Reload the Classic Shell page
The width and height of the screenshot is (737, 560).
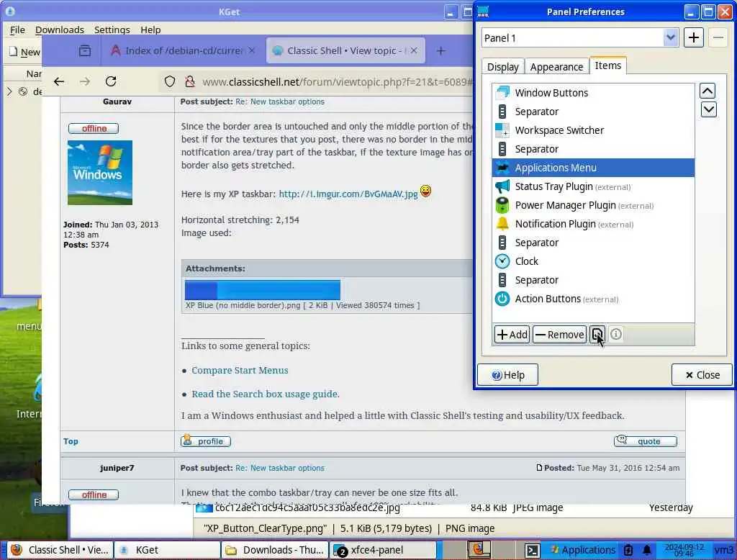click(111, 82)
